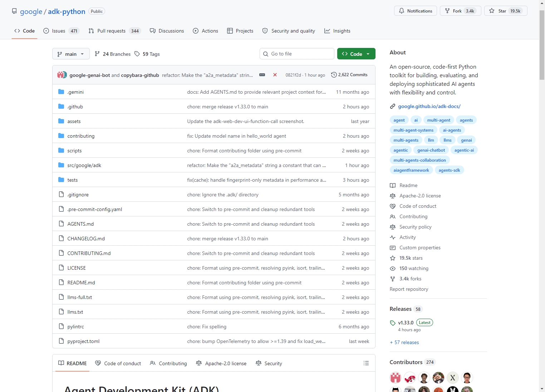View the Insights tab
Screen dimensions: 545x392
pyautogui.click(x=337, y=31)
